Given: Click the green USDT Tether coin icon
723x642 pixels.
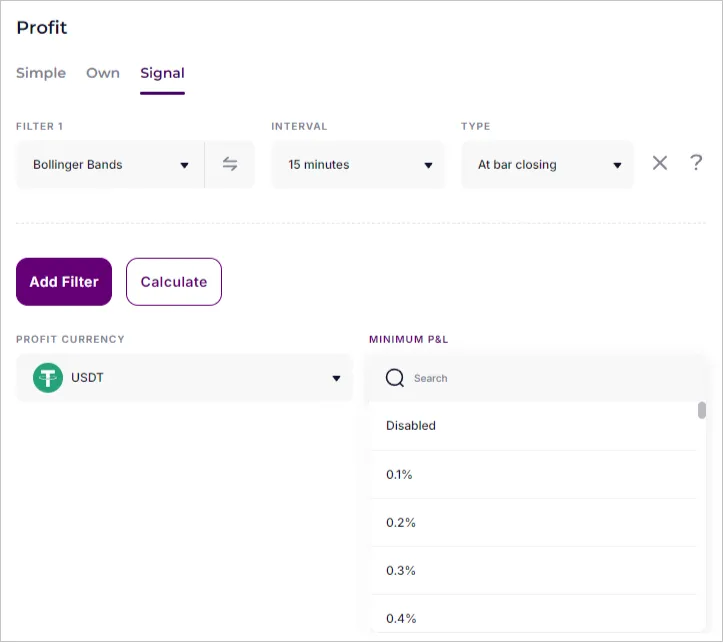Looking at the screenshot, I should [48, 378].
